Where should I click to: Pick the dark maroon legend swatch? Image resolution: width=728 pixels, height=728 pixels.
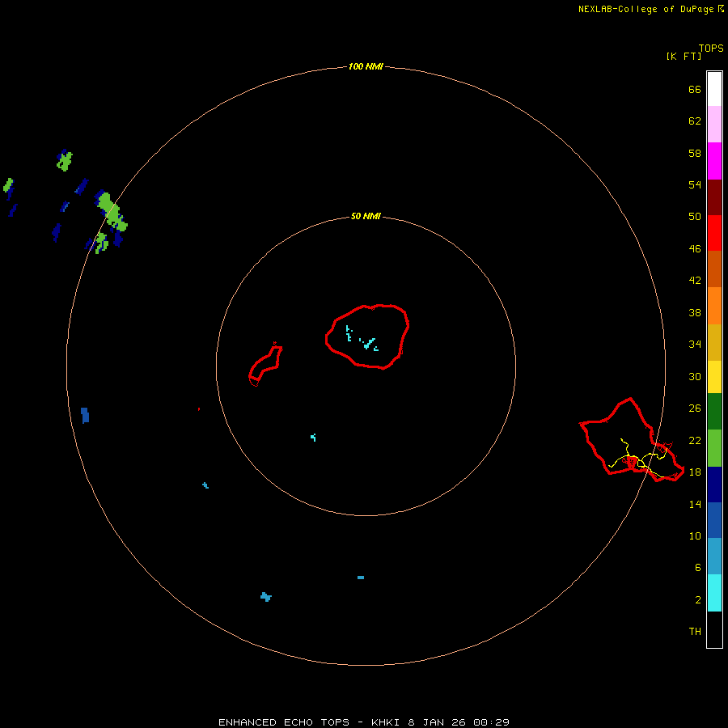[714, 197]
